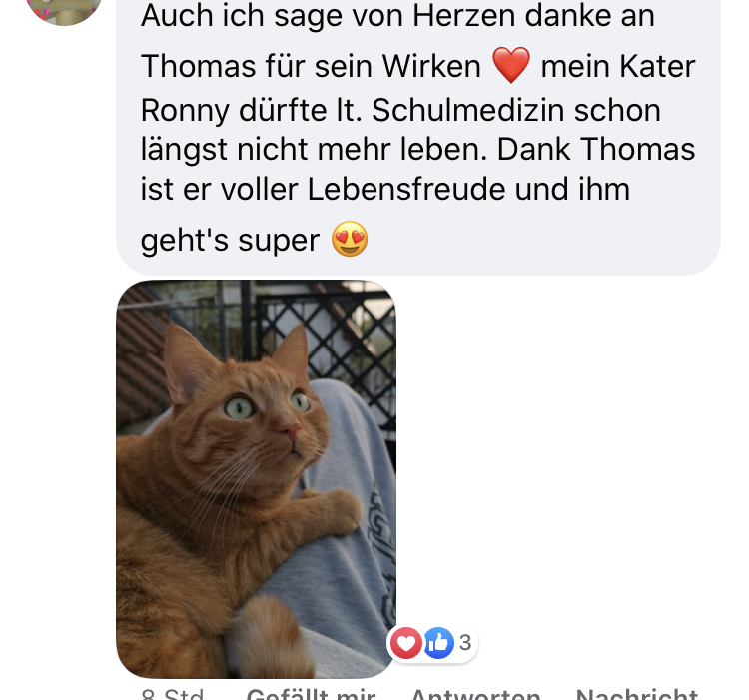Click the blue thumbs-up reaction icon
This screenshot has height=700, width=749.
pos(438,643)
